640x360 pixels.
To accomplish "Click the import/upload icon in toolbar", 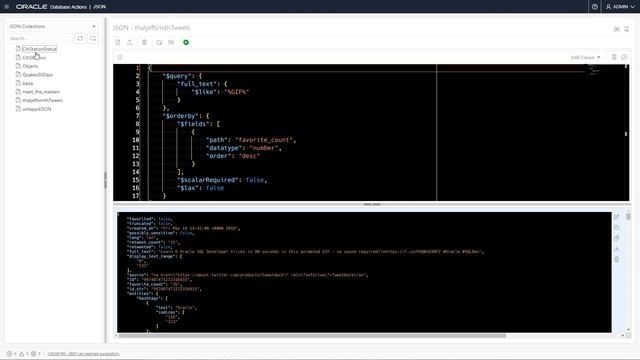I will point(130,42).
